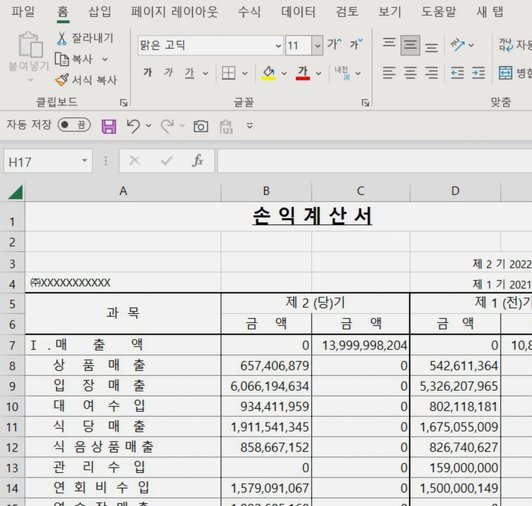Image resolution: width=532 pixels, height=506 pixels.
Task: Decrease font size with 가v button
Action: pyautogui.click(x=356, y=44)
